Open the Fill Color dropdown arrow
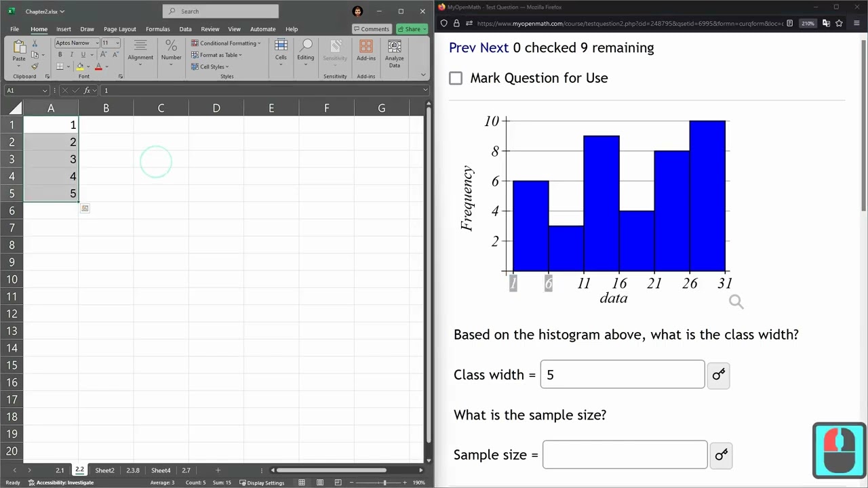 (x=88, y=66)
